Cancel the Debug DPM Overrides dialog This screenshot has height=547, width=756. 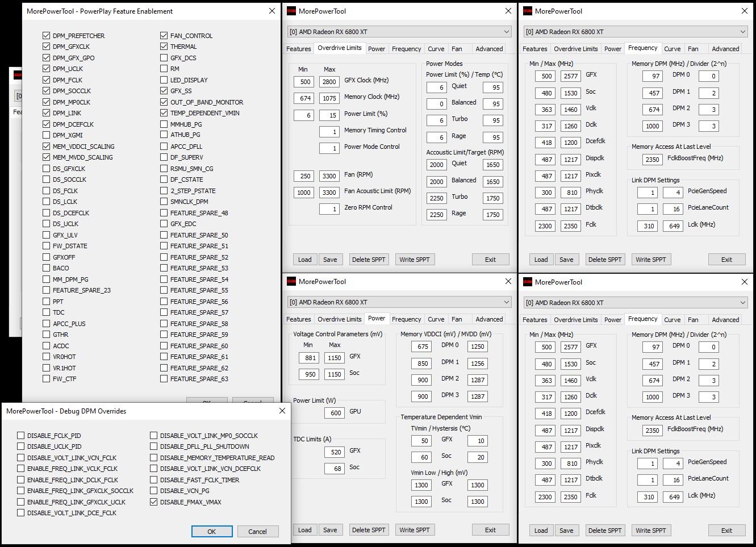click(x=257, y=532)
